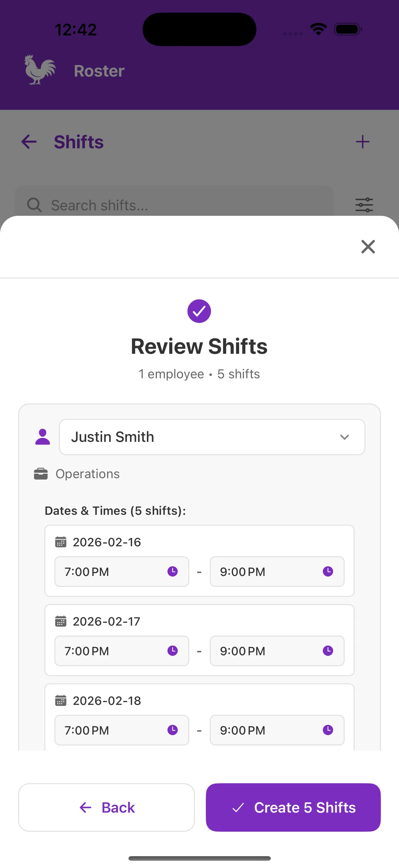
Task: Select the Operations department label
Action: 87,474
